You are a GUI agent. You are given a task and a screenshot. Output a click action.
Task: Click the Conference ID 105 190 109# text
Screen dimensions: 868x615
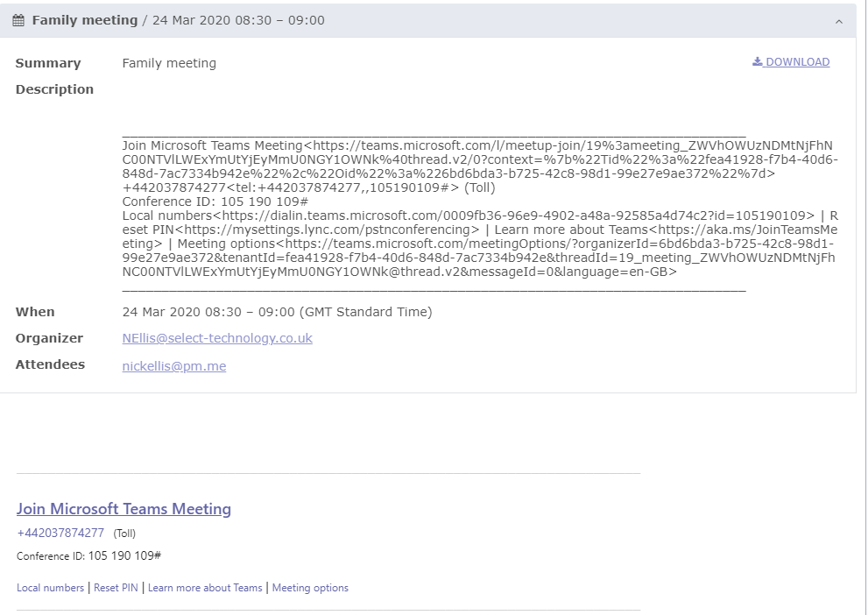coord(88,555)
